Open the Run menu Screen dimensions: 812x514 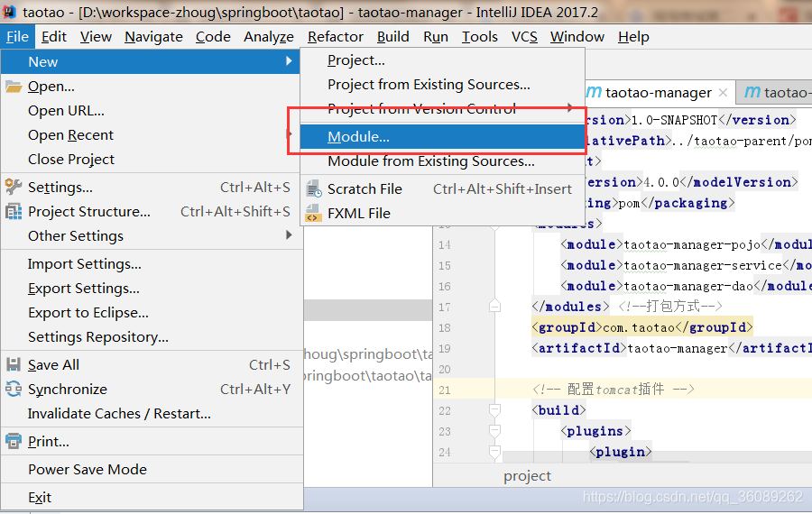436,37
